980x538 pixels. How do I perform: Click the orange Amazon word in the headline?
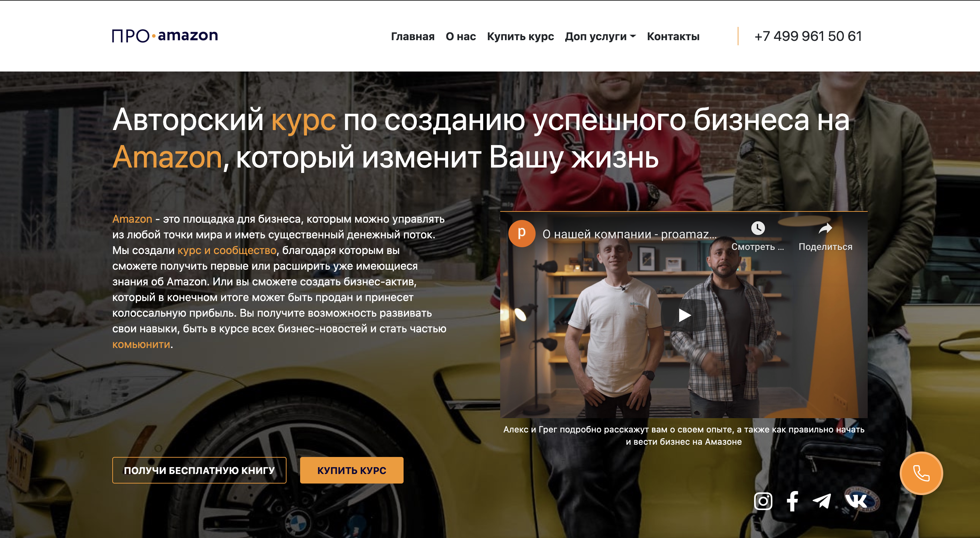point(167,157)
